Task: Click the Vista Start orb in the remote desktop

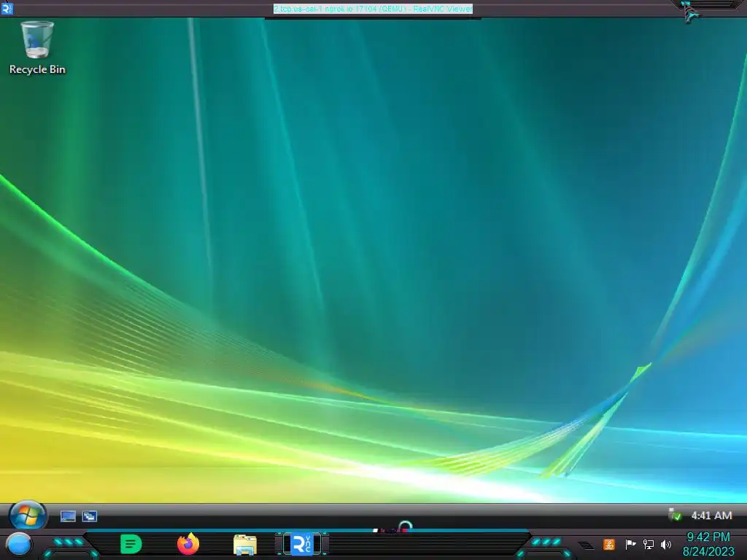Action: 28,516
